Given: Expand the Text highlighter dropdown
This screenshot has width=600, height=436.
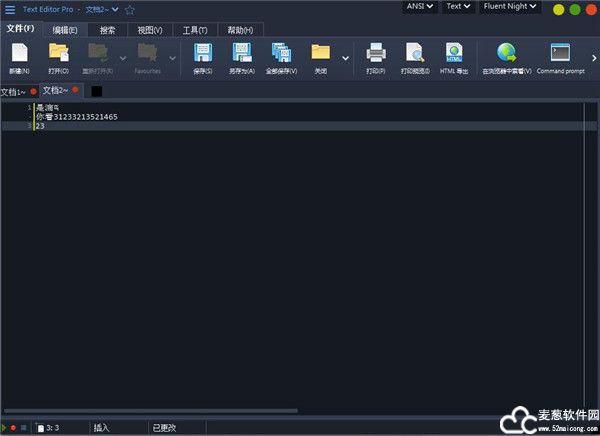Looking at the screenshot, I should pyautogui.click(x=458, y=7).
